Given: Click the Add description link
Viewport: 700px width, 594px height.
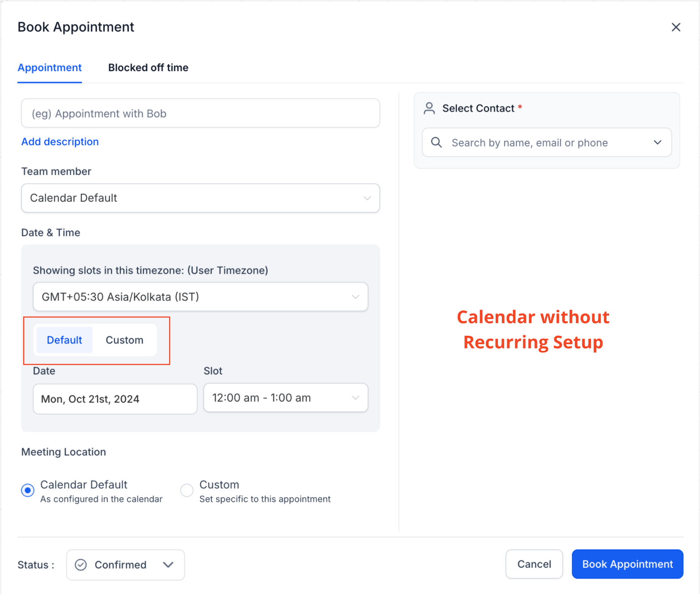Looking at the screenshot, I should click(60, 142).
